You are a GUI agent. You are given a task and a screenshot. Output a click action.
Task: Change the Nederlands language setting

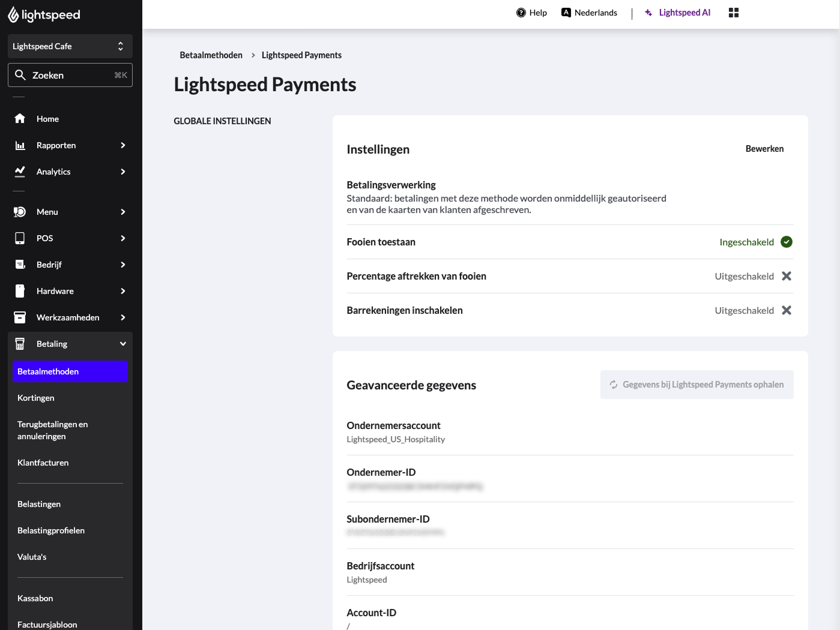coord(590,13)
